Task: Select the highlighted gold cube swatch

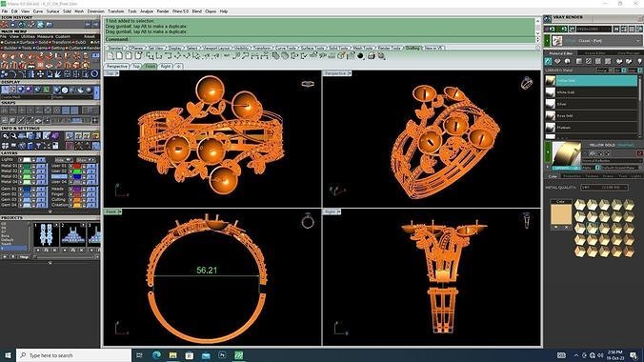Action: click(592, 228)
